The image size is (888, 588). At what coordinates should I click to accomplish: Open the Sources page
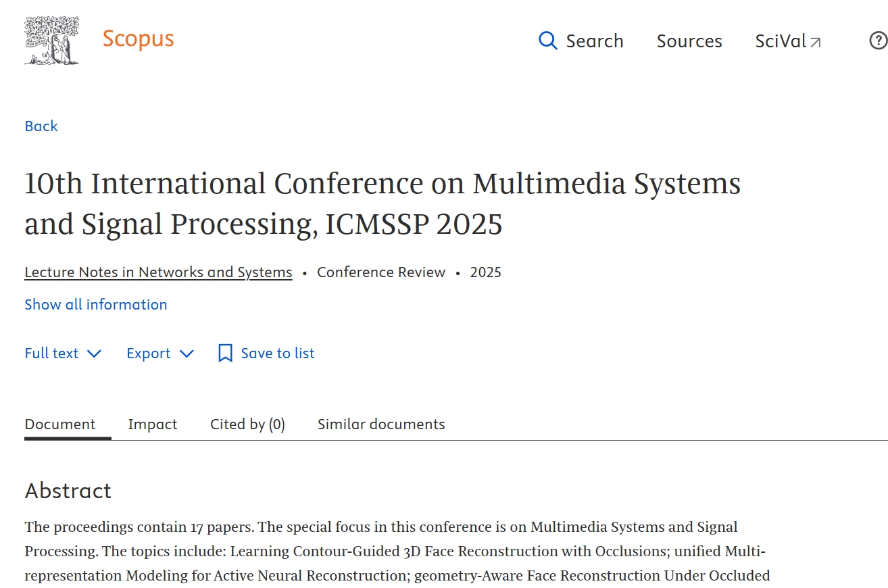point(689,41)
